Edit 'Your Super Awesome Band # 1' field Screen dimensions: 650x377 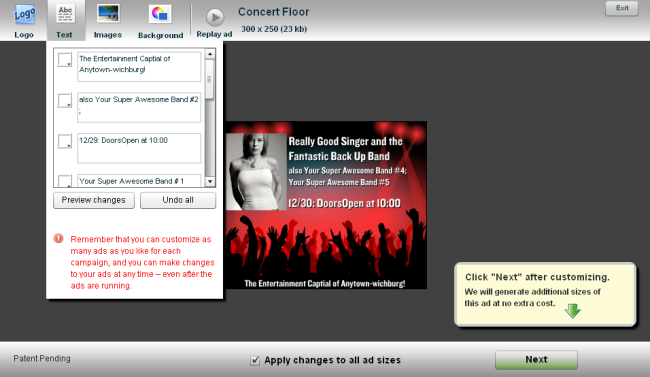(x=139, y=180)
